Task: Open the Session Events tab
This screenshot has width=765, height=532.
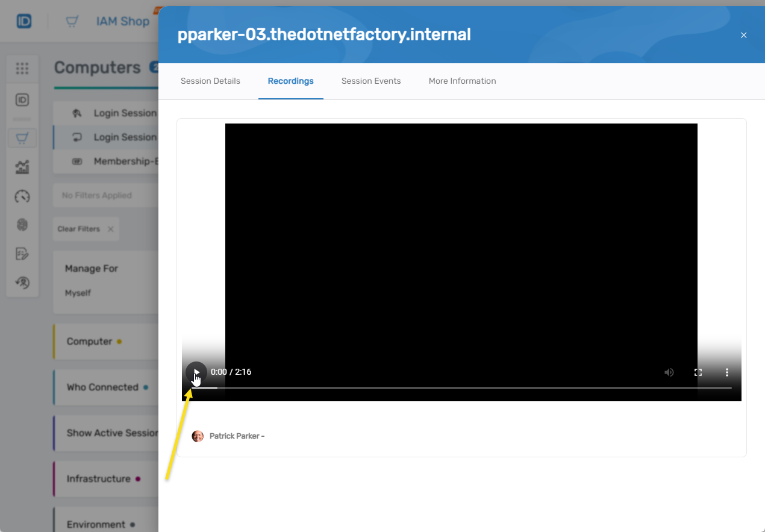Action: click(370, 81)
